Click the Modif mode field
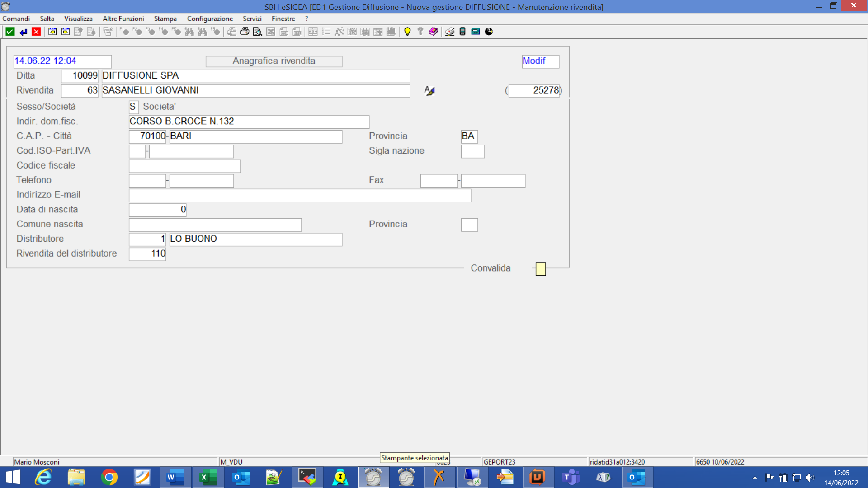 (x=540, y=61)
